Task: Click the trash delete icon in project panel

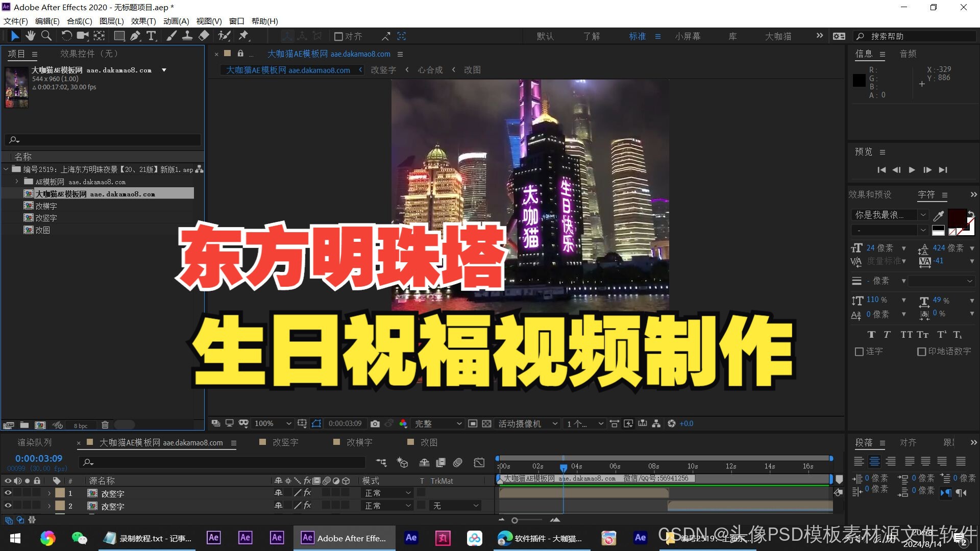Action: coord(105,425)
